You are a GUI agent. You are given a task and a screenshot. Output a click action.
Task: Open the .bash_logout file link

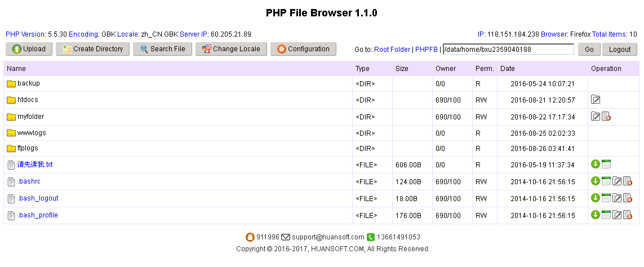pyautogui.click(x=38, y=198)
